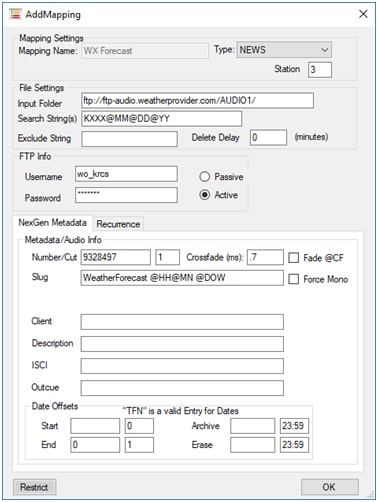Screen dimensions: 378x502
Task: Click the AddMapping window title icon
Action: tap(15, 14)
